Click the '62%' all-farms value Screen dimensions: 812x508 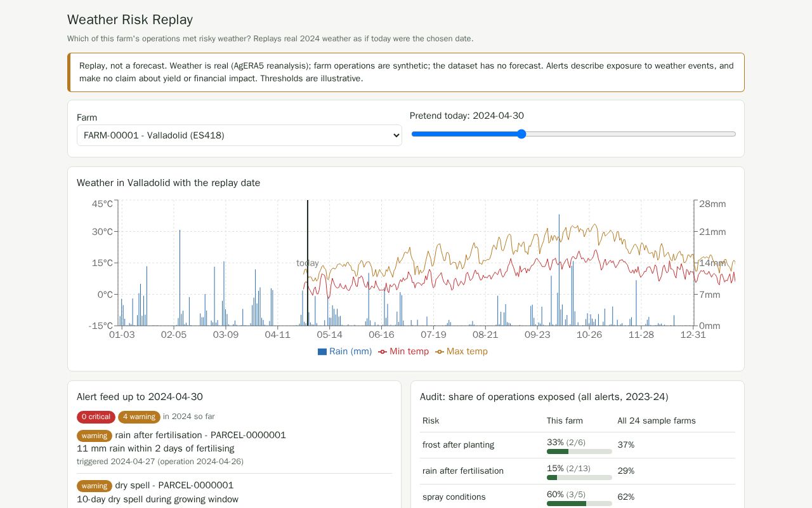click(626, 497)
